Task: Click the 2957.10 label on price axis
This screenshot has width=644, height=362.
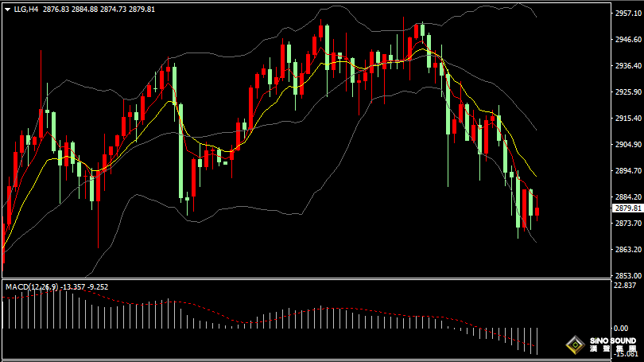Action: coord(628,14)
